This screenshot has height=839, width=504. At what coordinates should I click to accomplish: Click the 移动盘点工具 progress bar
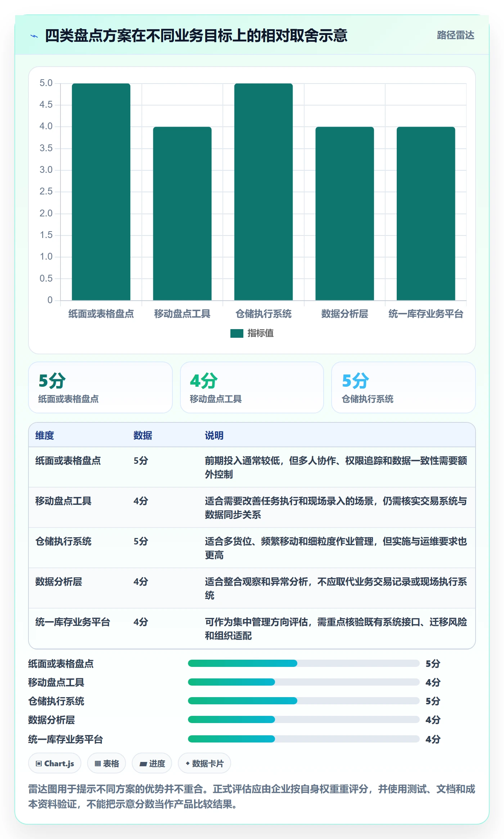point(304,682)
